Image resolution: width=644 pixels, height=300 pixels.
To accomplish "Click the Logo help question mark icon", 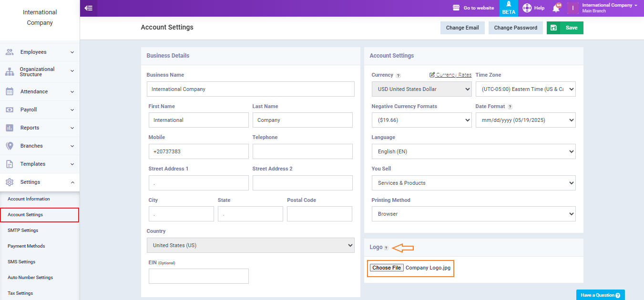I will tap(386, 248).
